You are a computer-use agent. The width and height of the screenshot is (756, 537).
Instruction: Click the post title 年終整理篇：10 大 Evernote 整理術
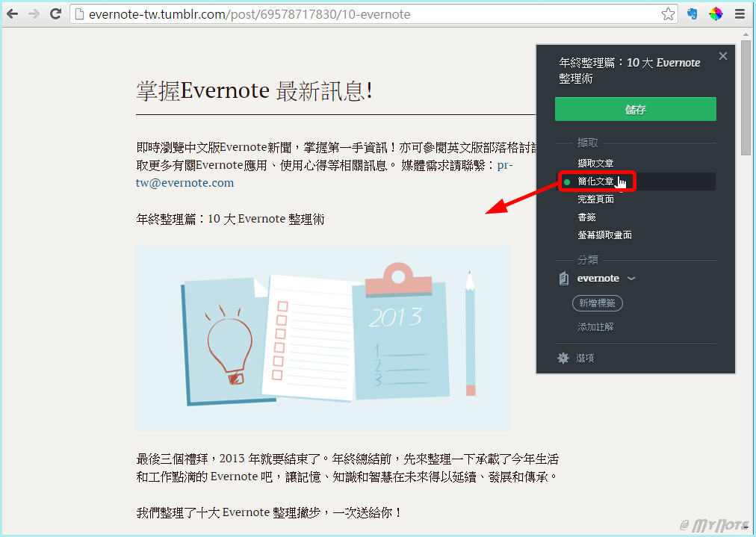pos(230,219)
